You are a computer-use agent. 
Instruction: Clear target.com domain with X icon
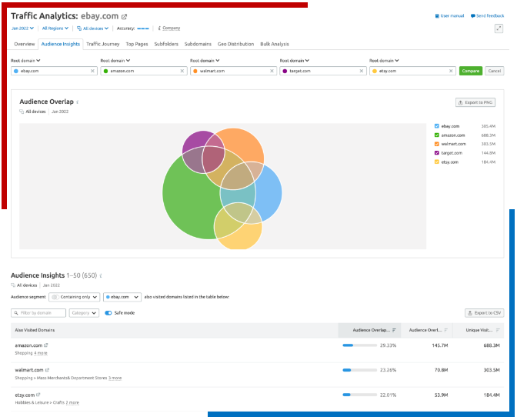[x=362, y=71]
